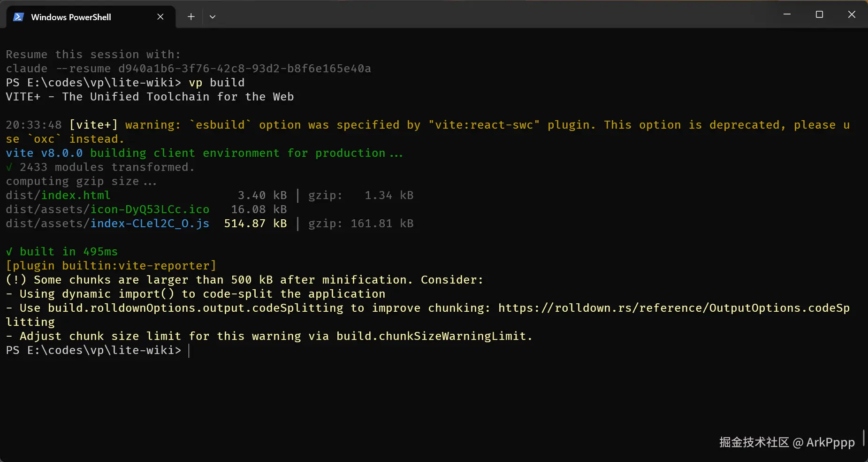Expand the new tab profile dropdown chevron
The image size is (868, 462).
click(x=213, y=17)
